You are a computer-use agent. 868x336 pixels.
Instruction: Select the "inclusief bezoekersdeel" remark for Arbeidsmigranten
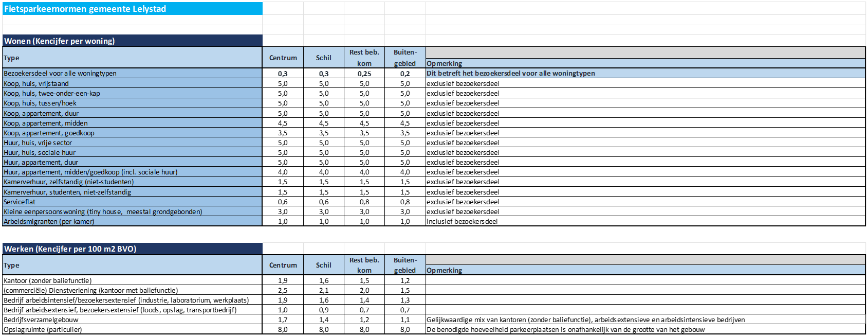pos(462,221)
